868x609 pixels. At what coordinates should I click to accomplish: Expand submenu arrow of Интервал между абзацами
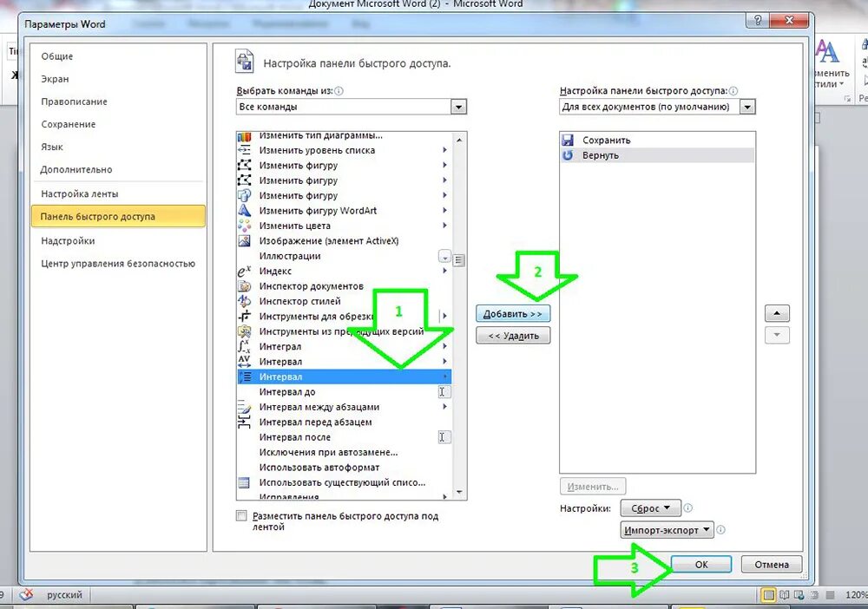[x=444, y=407]
